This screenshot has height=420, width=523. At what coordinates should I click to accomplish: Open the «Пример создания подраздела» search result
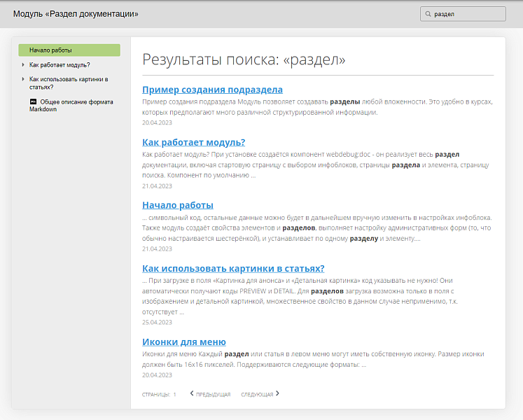tap(212, 90)
